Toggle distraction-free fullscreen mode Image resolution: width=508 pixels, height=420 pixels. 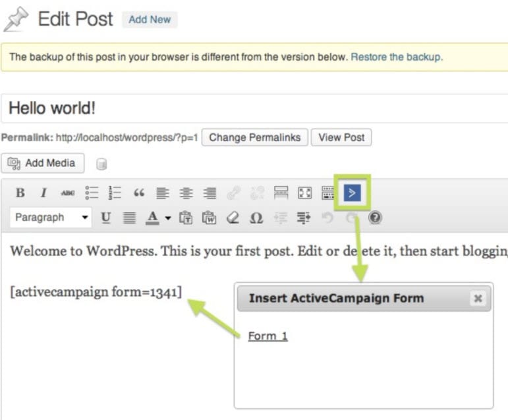pos(304,193)
